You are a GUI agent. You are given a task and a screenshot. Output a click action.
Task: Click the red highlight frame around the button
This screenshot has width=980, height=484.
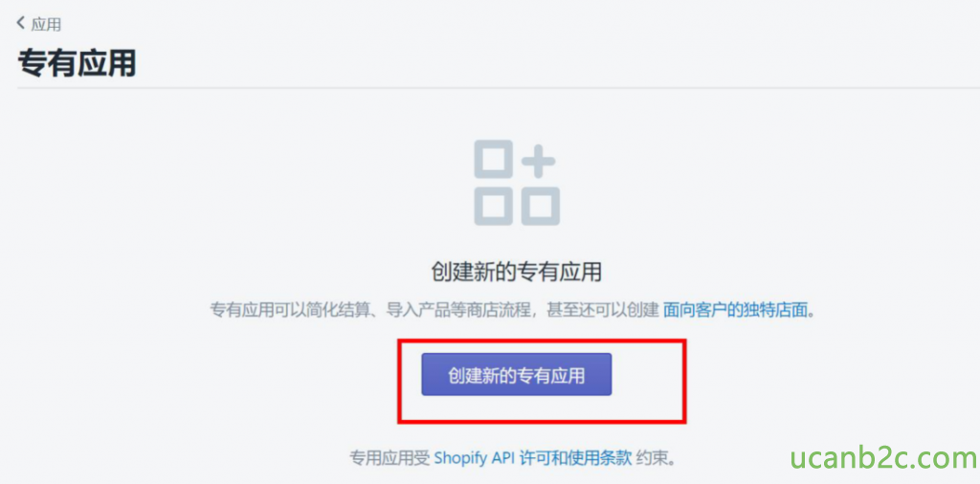click(x=542, y=381)
